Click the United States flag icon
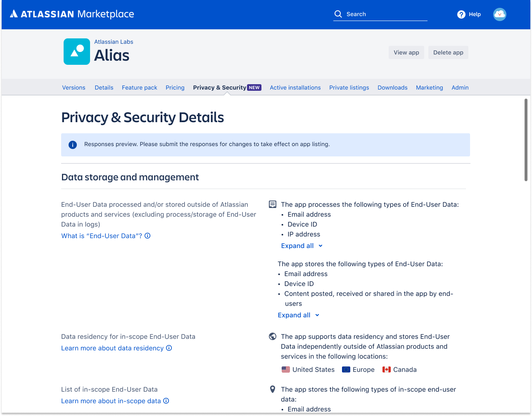This screenshot has height=416, width=532. pyautogui.click(x=286, y=369)
